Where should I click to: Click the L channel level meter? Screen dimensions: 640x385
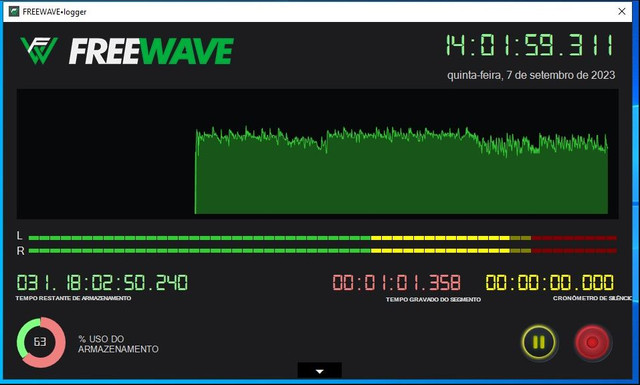point(322,238)
